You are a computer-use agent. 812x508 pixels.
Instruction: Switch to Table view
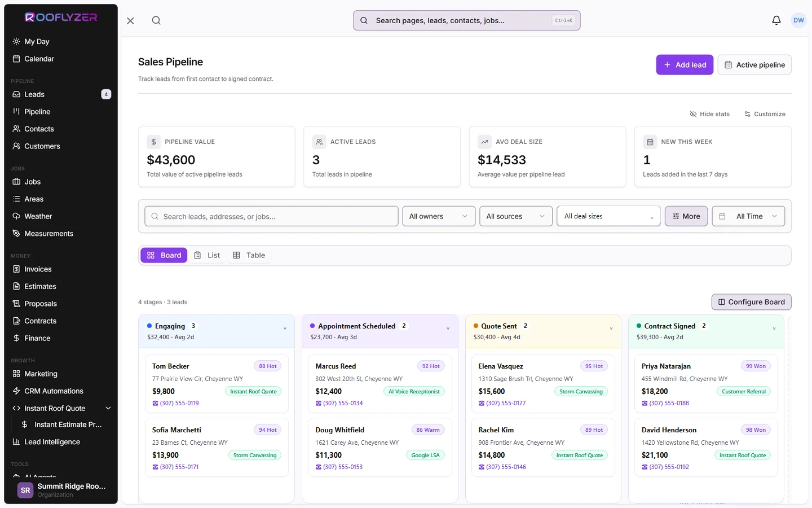click(x=249, y=255)
